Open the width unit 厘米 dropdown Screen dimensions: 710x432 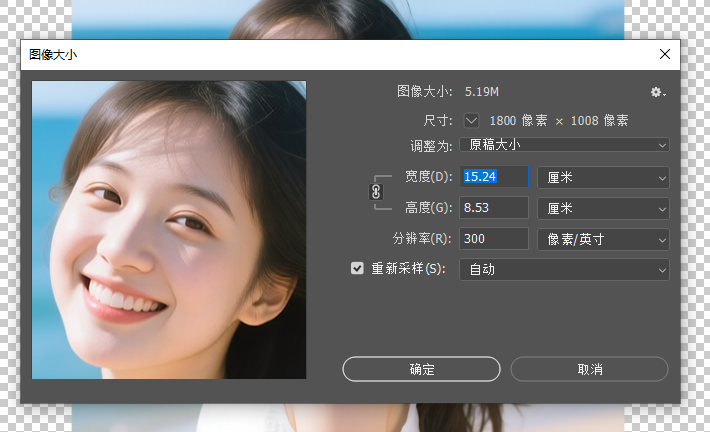(603, 178)
